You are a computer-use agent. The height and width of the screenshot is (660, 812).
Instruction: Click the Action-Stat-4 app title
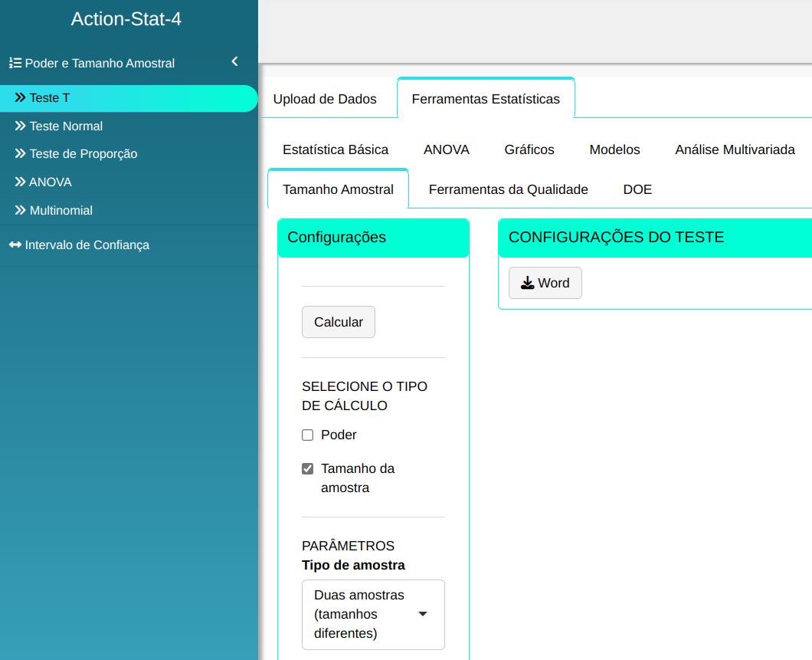point(126,19)
